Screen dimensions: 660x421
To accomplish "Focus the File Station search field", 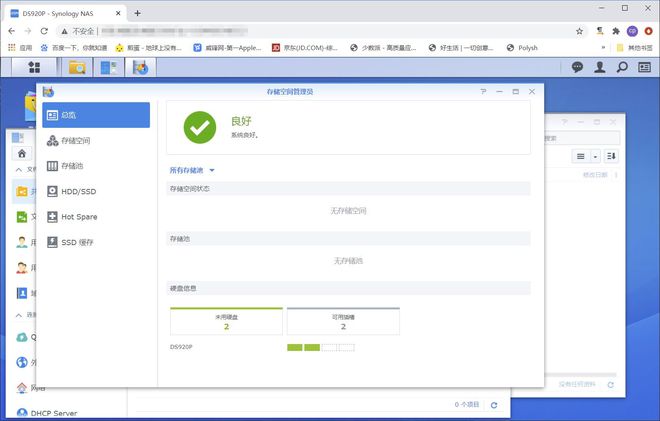I will coord(582,138).
